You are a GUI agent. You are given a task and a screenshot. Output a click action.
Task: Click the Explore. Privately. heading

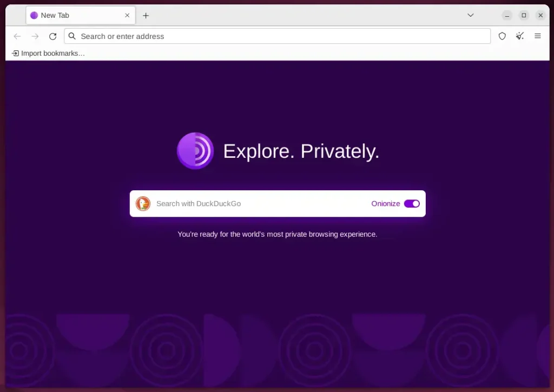(x=301, y=151)
